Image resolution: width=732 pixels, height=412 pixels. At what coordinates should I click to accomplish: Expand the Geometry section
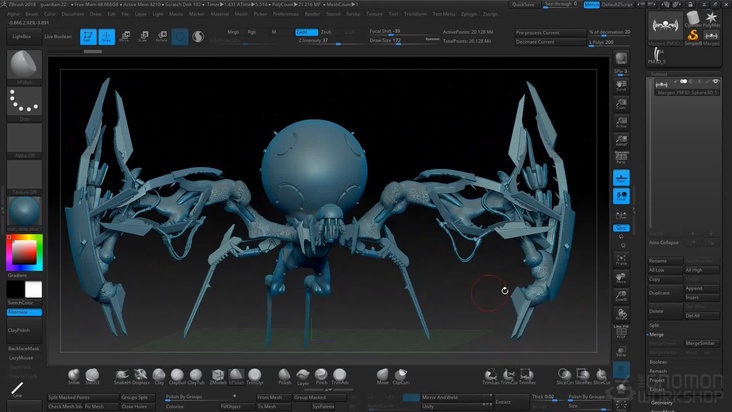tap(662, 403)
